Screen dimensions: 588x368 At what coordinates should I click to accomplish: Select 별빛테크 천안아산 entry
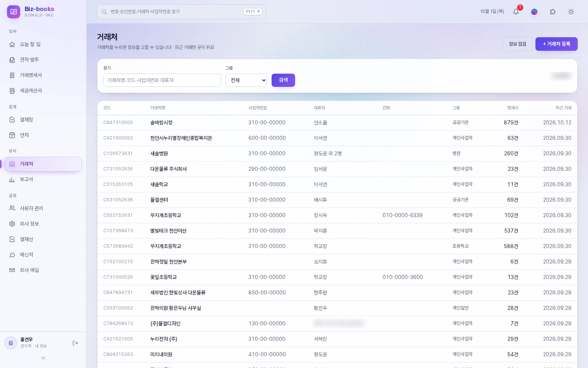point(337,231)
